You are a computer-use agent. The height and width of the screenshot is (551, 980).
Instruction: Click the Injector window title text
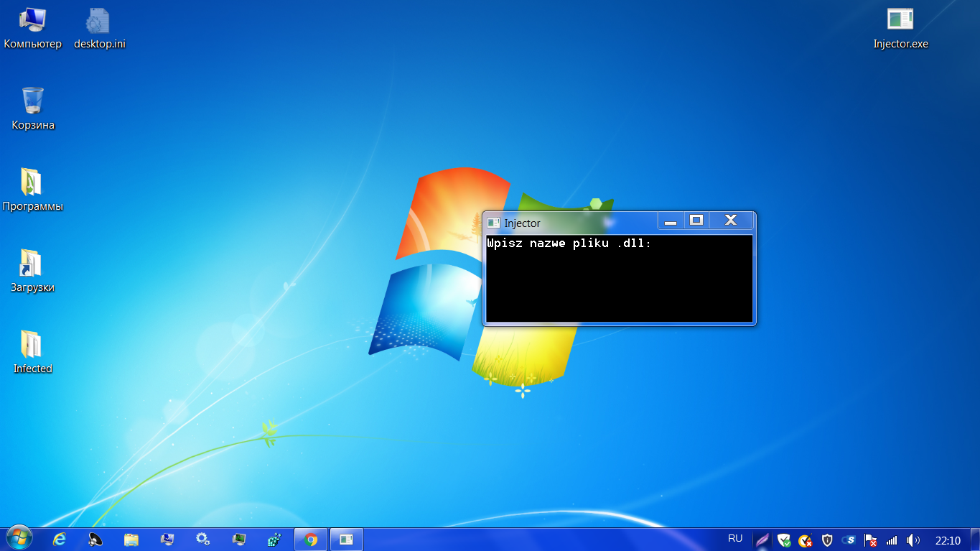click(x=523, y=223)
